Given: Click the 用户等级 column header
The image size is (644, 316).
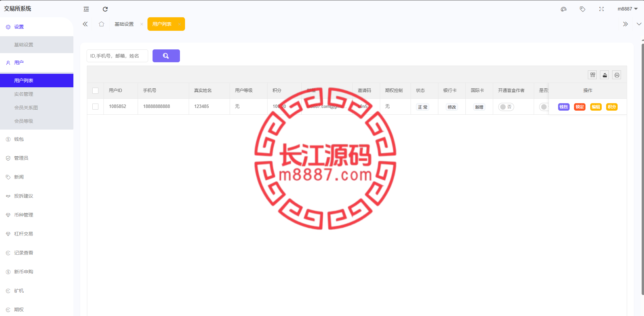Looking at the screenshot, I should [249, 91].
